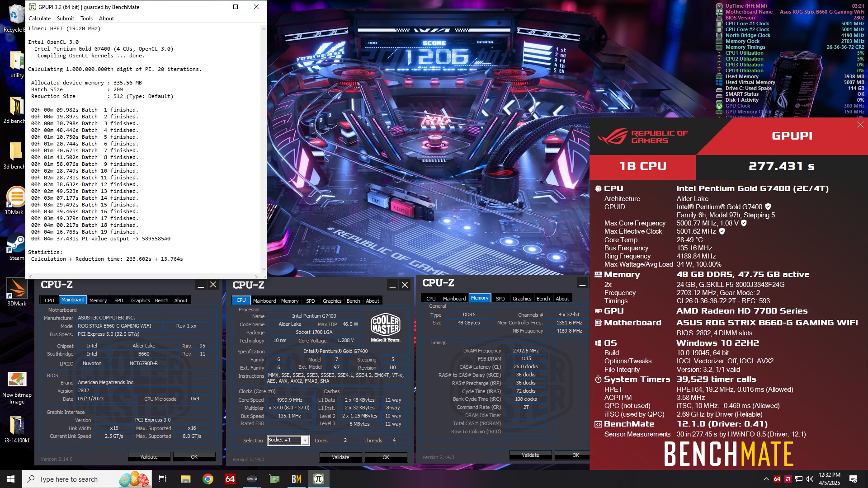This screenshot has width=868, height=488.
Task: Click the Easter eggs search highlight icon
Action: click(134, 479)
